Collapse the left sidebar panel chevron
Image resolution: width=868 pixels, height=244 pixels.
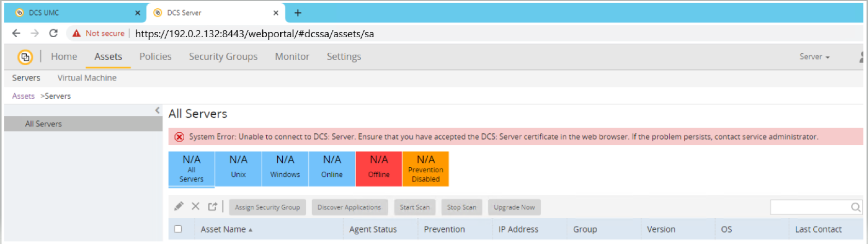(157, 110)
